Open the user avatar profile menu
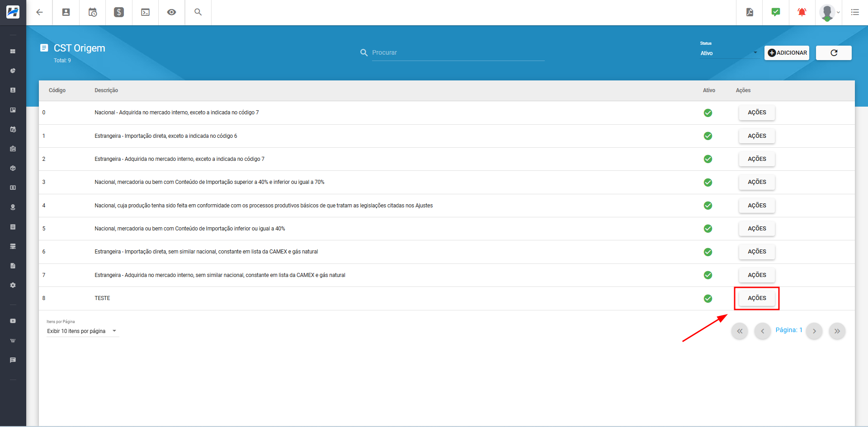This screenshot has height=427, width=868. point(829,13)
